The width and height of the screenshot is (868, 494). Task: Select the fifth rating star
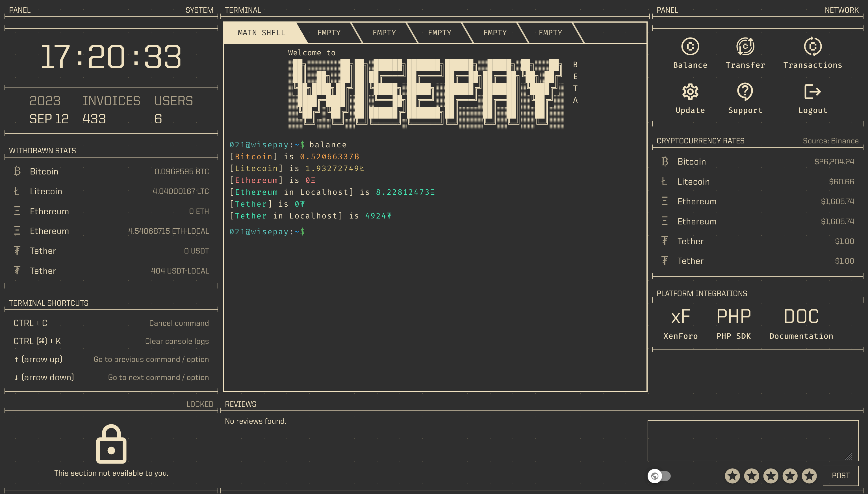click(x=809, y=476)
